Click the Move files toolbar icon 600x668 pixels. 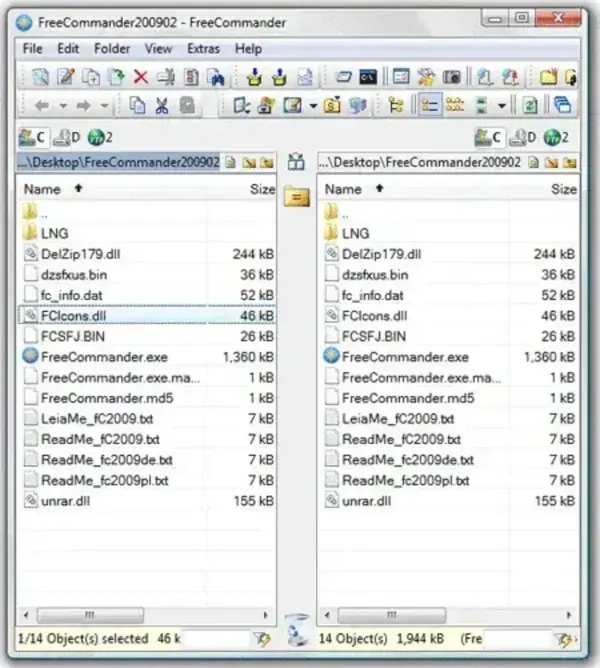click(116, 77)
